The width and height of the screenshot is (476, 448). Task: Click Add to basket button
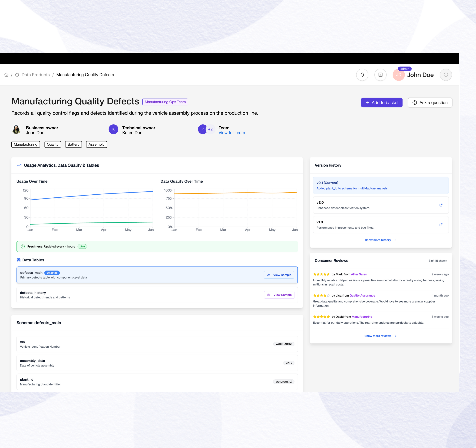tap(382, 103)
